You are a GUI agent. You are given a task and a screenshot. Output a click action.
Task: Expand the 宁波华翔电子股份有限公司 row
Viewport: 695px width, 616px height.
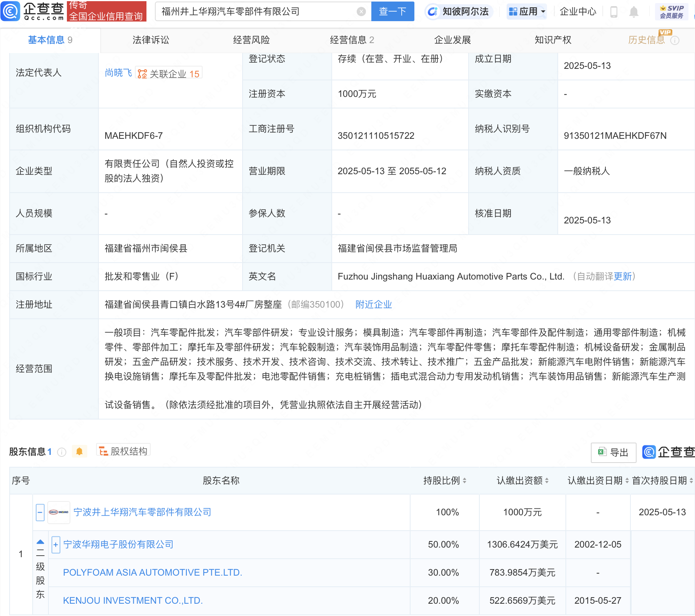(56, 544)
